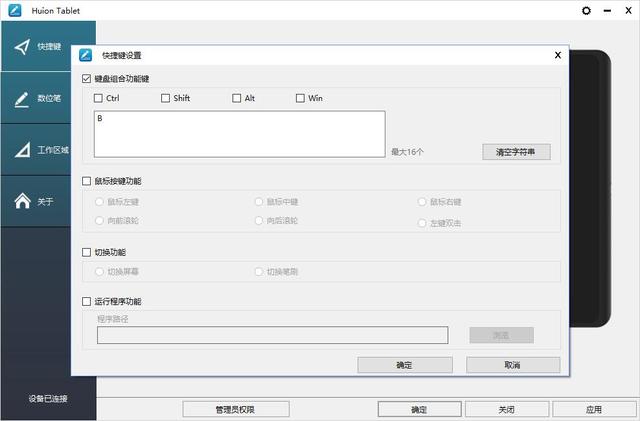The image size is (640, 421).
Task: Enable the Ctrl modifier checkbox
Action: 98,98
